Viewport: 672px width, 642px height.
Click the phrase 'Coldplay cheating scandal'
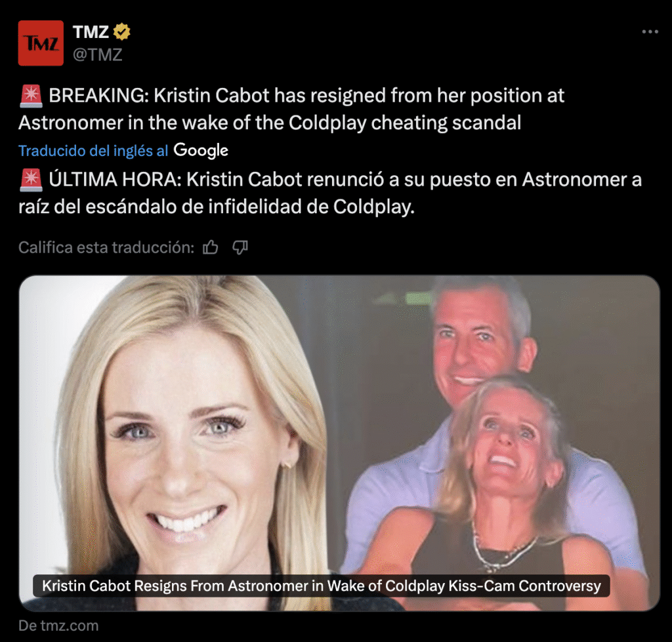404,123
